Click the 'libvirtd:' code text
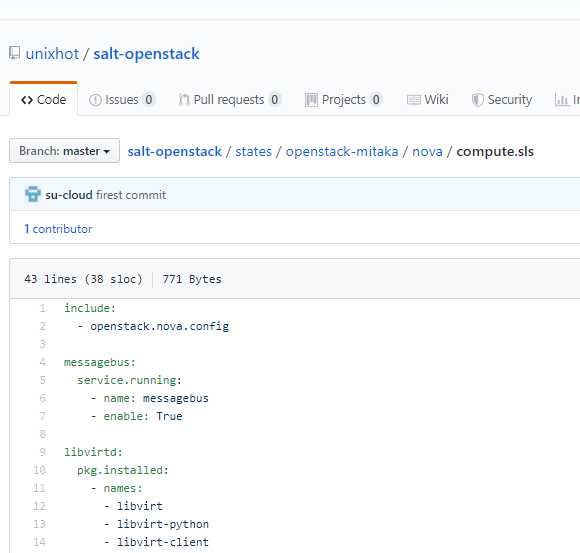This screenshot has width=580, height=553. [x=93, y=452]
